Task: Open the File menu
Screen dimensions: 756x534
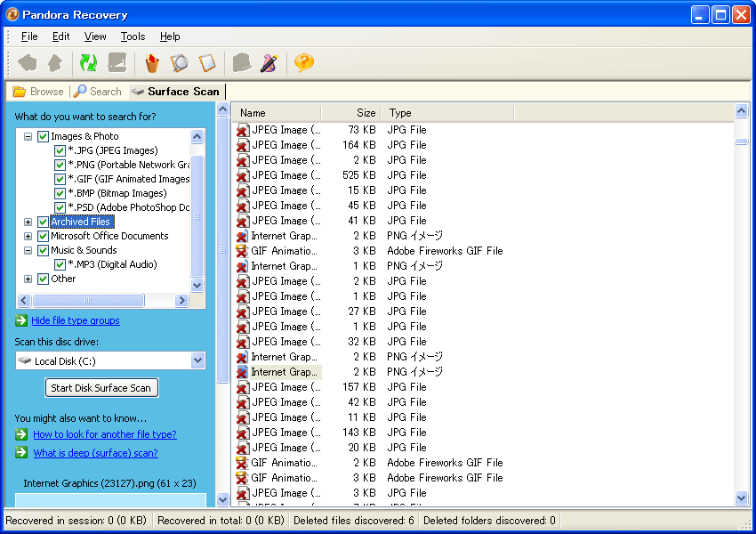Action: [x=29, y=36]
